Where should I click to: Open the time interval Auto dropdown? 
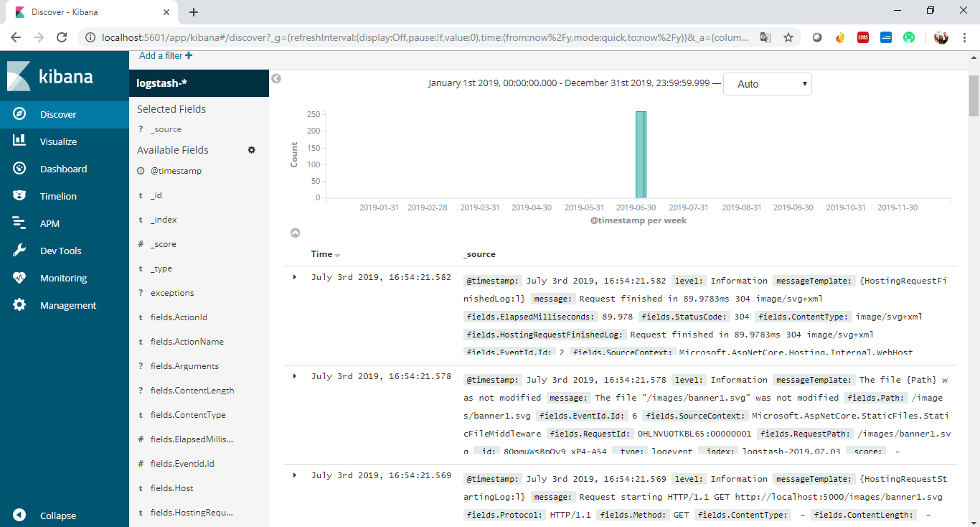point(767,83)
